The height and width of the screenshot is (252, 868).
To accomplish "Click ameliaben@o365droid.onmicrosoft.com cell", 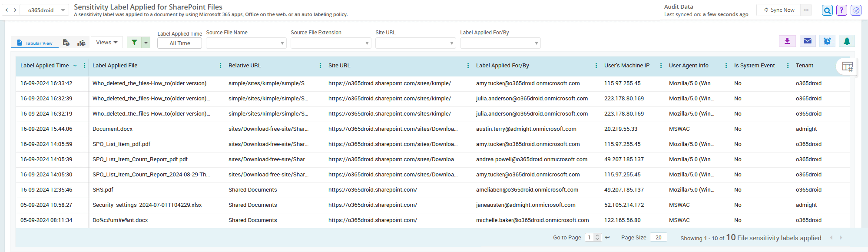I will [527, 190].
